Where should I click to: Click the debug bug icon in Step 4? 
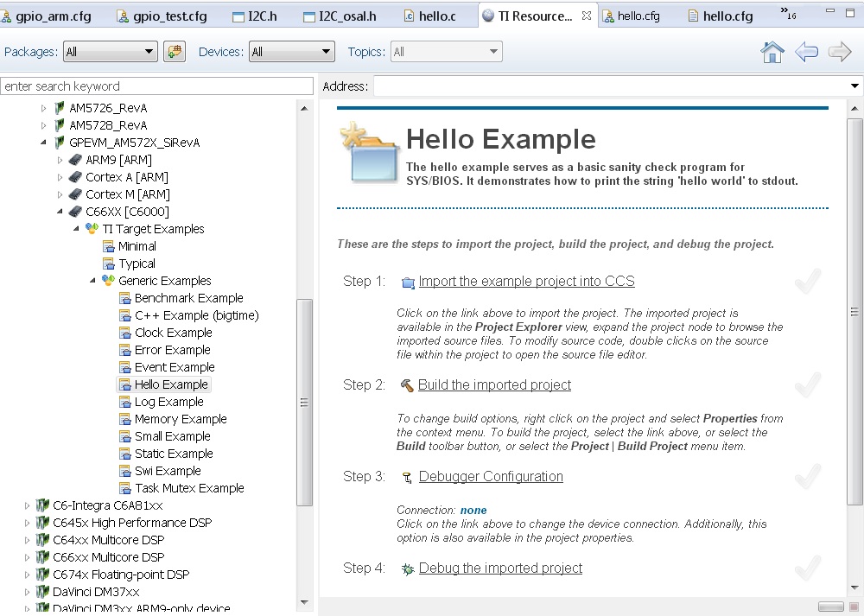407,568
